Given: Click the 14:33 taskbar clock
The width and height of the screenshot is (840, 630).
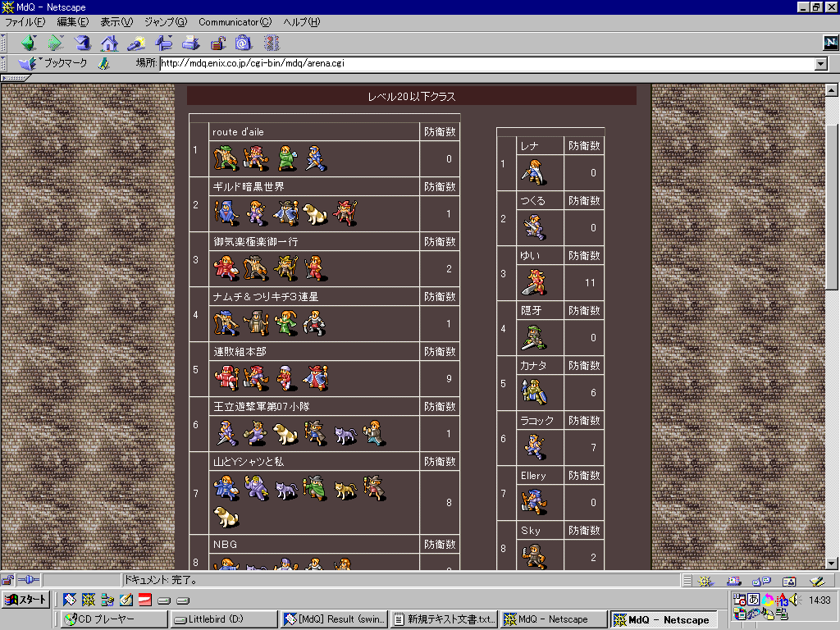Looking at the screenshot, I should 819,600.
